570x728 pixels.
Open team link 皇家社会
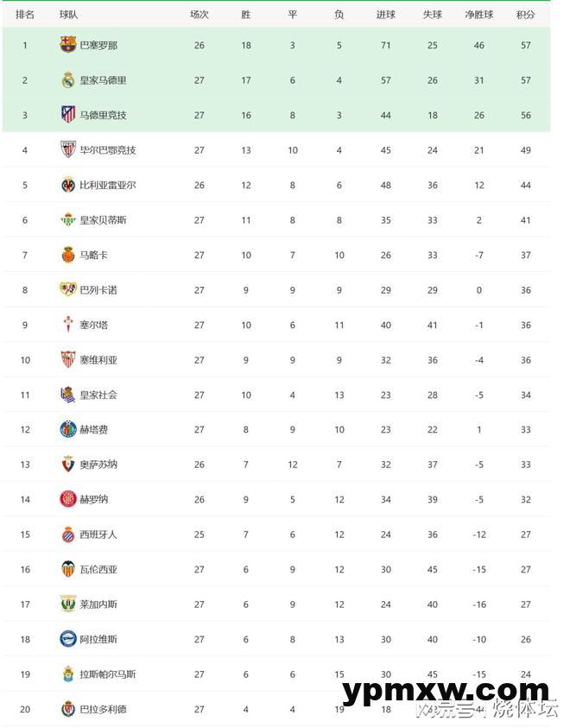click(x=98, y=395)
